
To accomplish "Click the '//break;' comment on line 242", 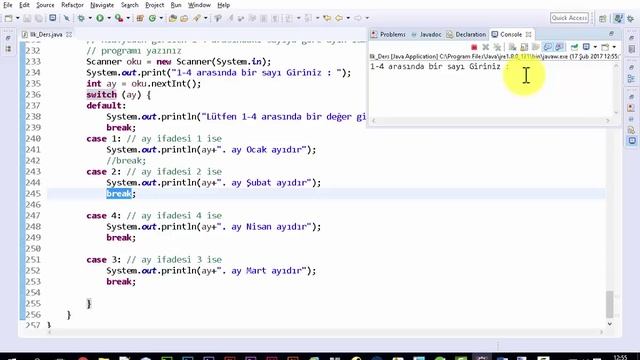I will point(126,160).
